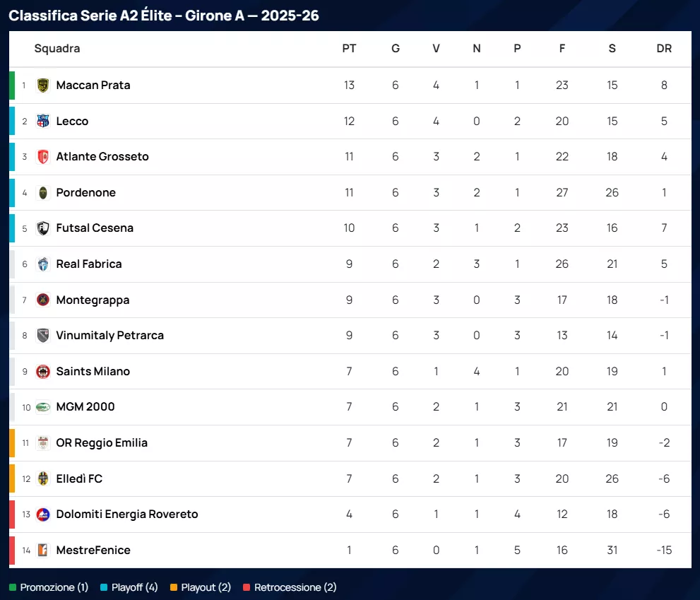Sort table by the PT column header
700x600 pixels.
point(349,49)
